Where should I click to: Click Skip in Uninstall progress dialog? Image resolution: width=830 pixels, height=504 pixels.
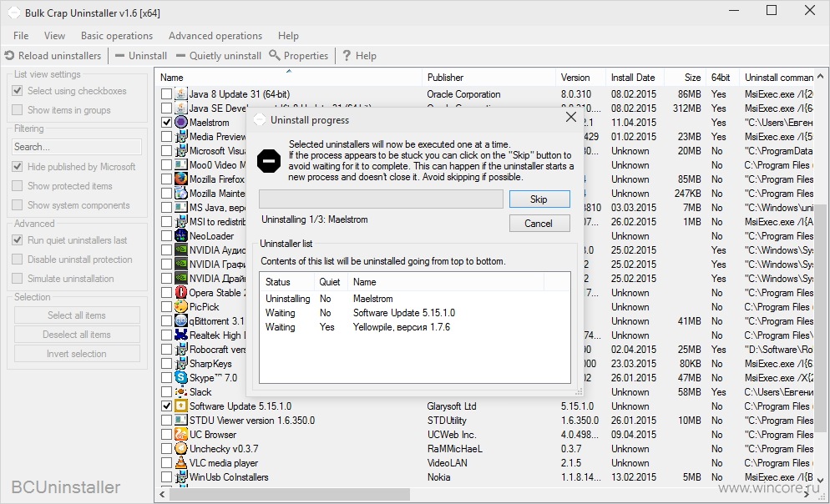pyautogui.click(x=539, y=199)
